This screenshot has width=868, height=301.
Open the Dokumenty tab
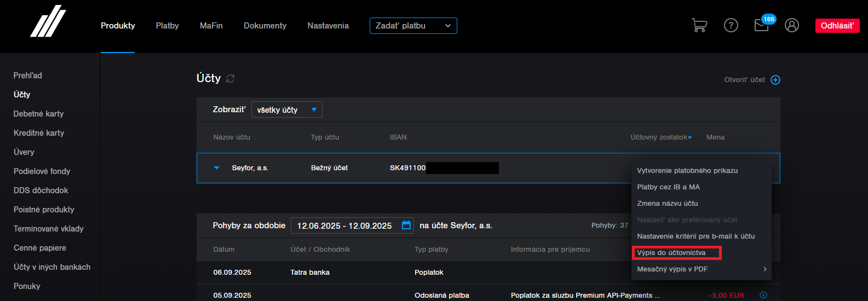click(265, 26)
